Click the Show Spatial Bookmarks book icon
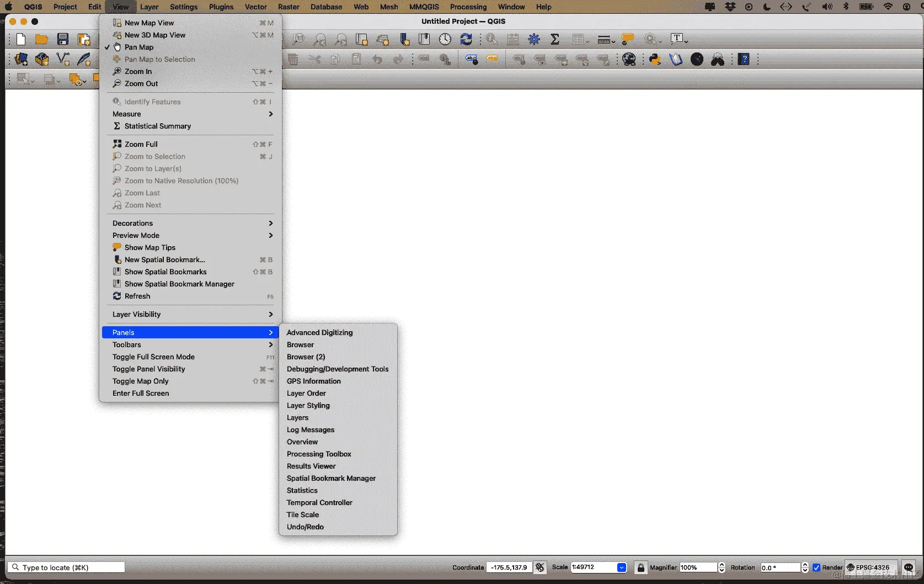This screenshot has width=924, height=584. click(x=424, y=39)
